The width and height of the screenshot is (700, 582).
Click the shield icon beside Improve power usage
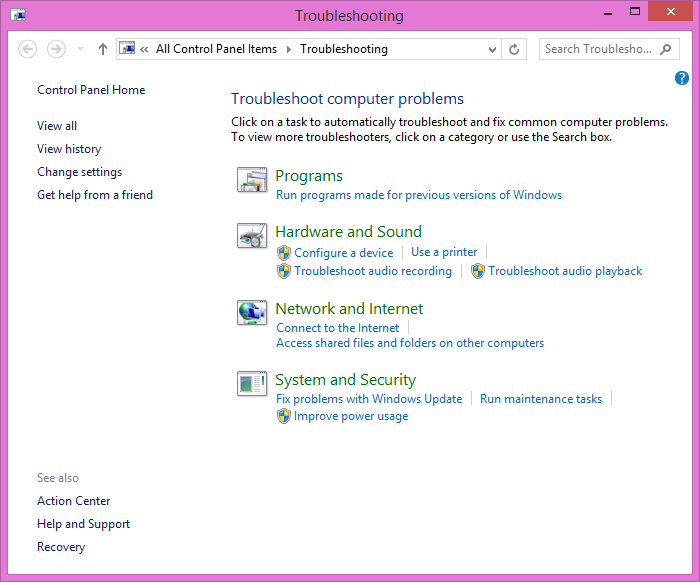point(283,416)
